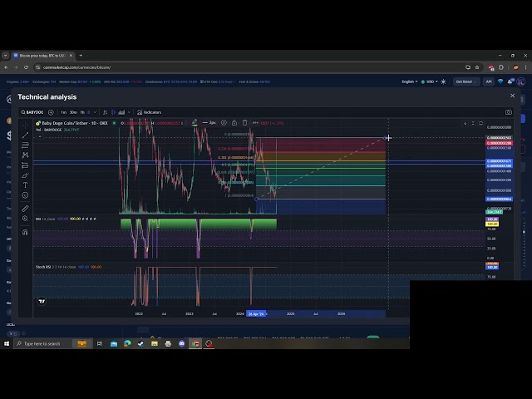Click the measure ruler tool
Viewport: 532px width, 399px height.
click(25, 208)
